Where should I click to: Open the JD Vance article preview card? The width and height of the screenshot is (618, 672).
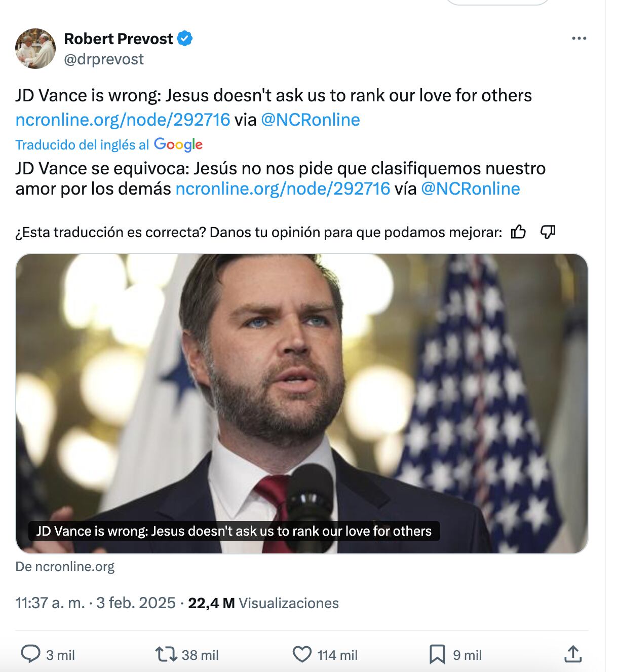(302, 403)
